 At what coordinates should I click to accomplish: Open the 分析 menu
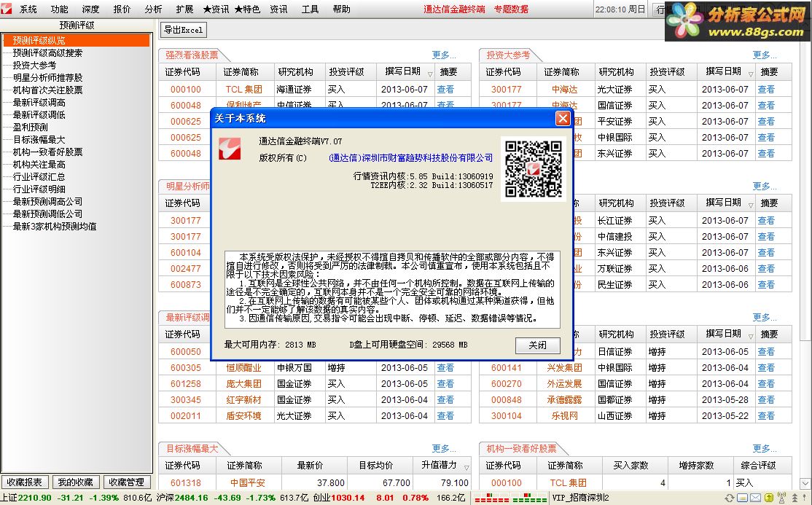click(153, 9)
